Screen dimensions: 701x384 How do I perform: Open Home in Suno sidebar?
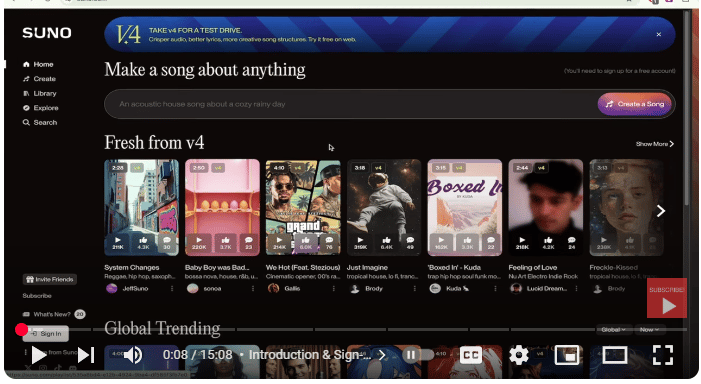pyautogui.click(x=38, y=64)
